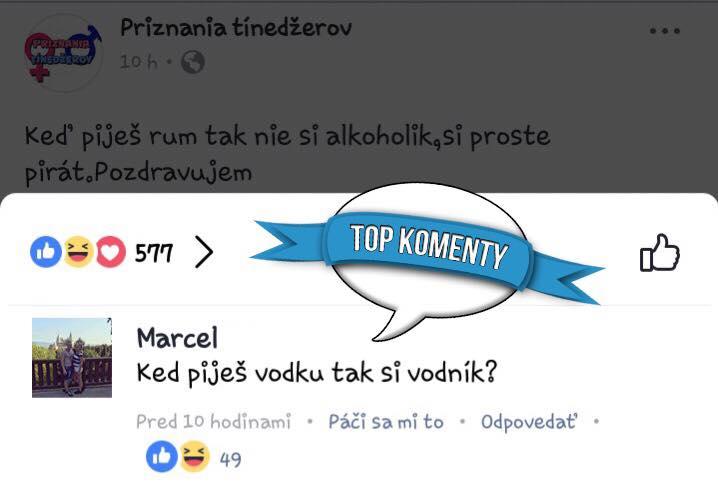Click the blue like reaction beside 577
The height and width of the screenshot is (491, 718).
(46, 252)
